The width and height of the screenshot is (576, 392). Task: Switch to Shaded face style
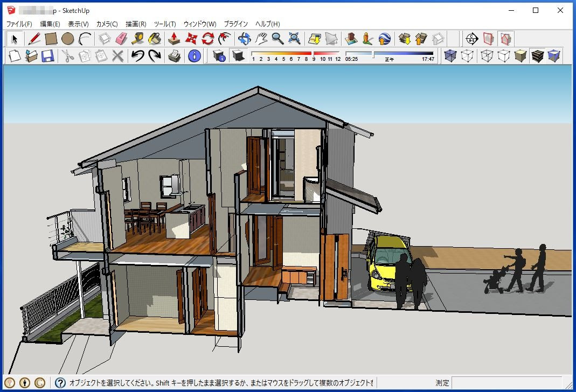(x=521, y=56)
